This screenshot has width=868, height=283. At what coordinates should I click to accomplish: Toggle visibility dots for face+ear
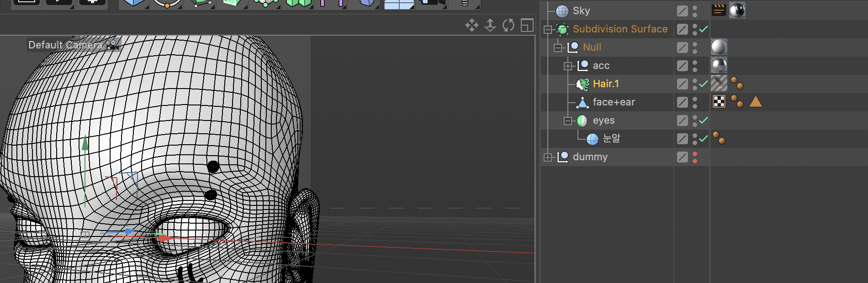coord(695,102)
